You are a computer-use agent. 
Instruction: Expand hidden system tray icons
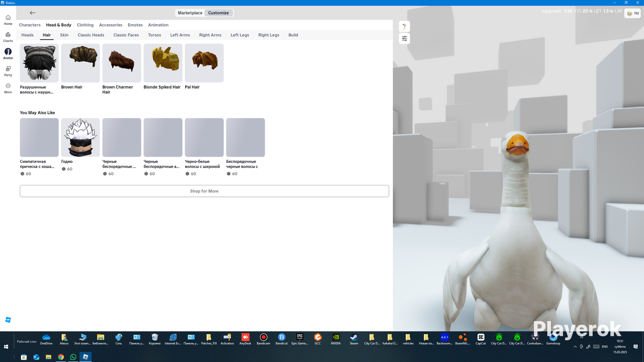coord(575,347)
